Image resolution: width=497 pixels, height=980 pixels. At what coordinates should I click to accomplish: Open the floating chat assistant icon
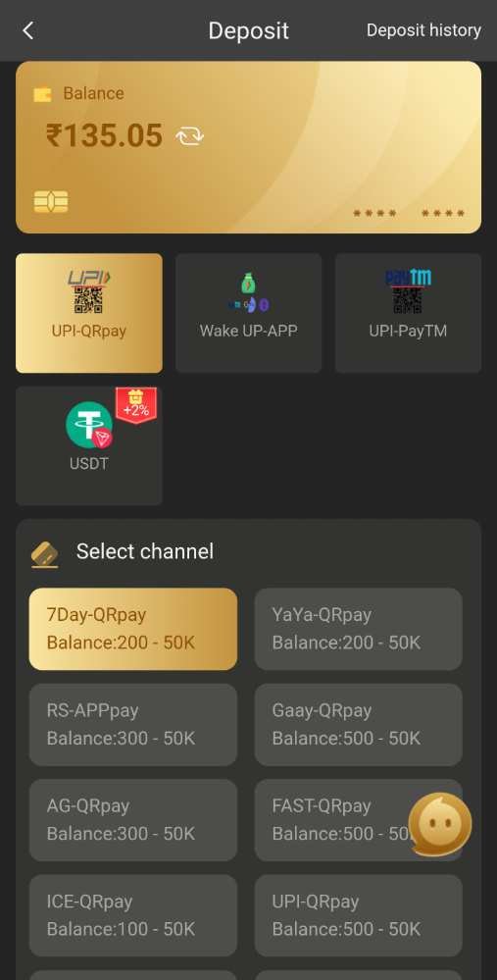(439, 825)
